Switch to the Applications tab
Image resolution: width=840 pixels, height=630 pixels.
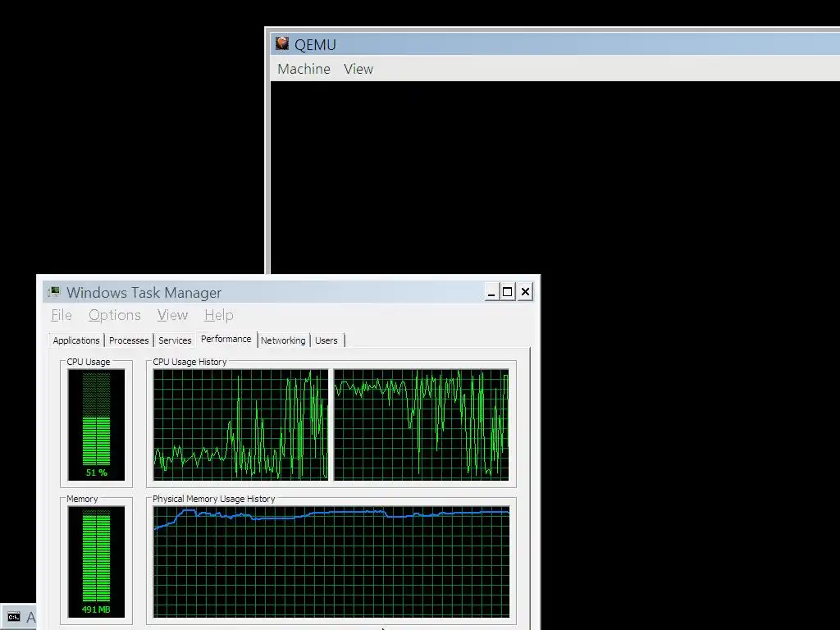76,340
